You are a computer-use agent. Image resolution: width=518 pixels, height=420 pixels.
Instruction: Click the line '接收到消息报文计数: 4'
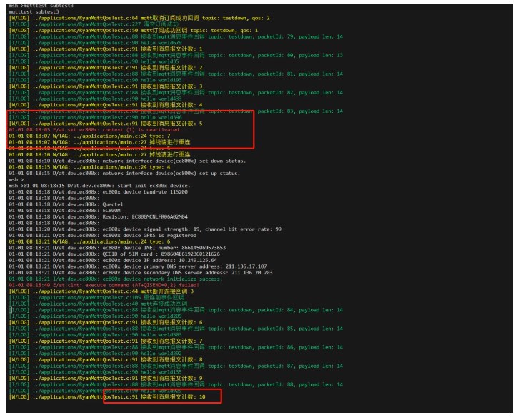[x=106, y=105]
